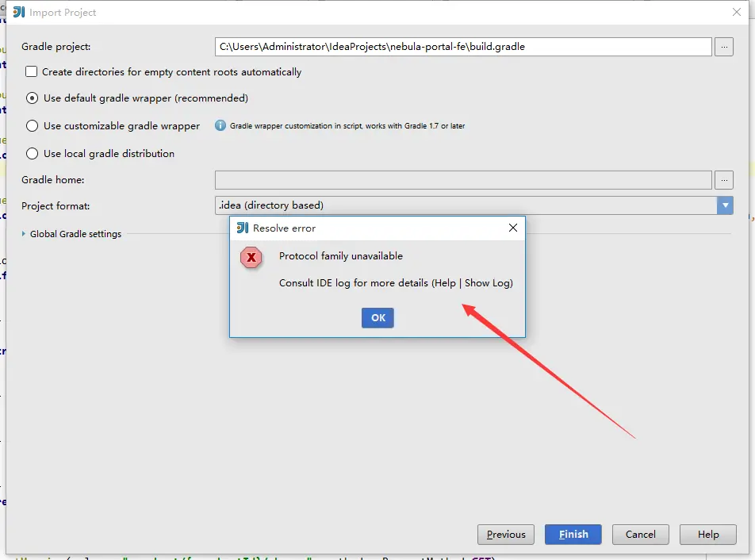Click into the Gradle project path field

pyautogui.click(x=463, y=47)
